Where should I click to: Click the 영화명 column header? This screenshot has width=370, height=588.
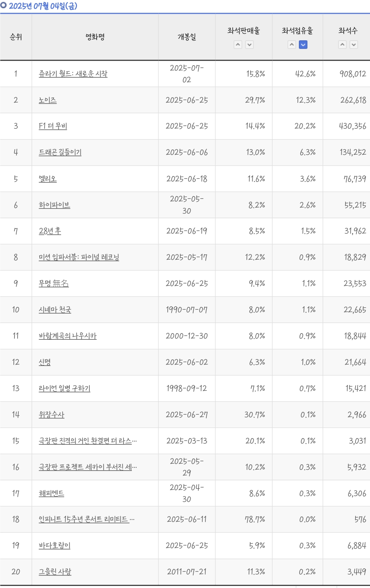(x=95, y=37)
